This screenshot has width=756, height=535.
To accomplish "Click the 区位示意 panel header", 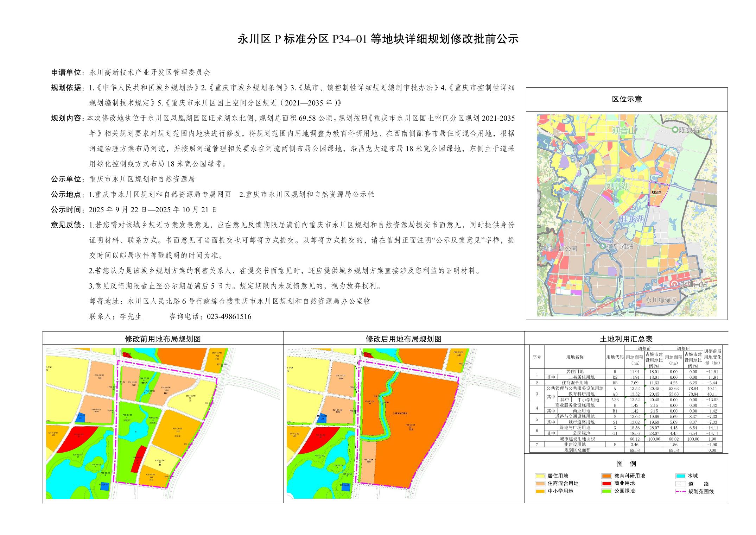I will point(627,99).
